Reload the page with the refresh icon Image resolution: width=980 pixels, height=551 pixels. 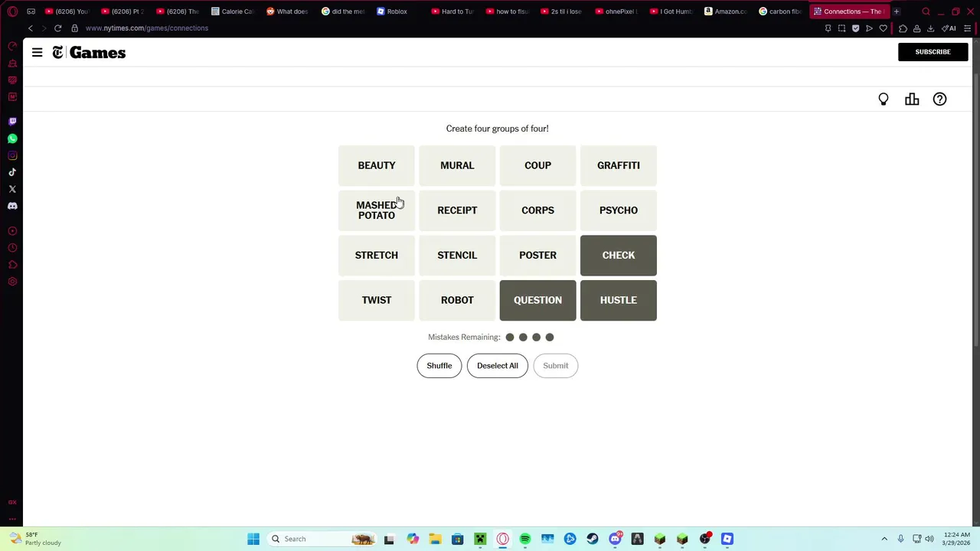57,28
